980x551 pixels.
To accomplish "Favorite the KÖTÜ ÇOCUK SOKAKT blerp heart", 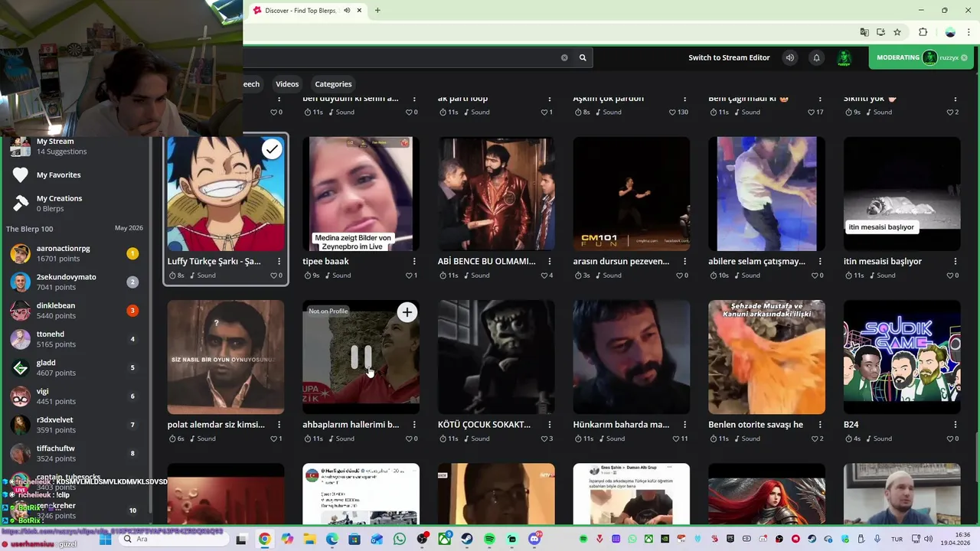I will pyautogui.click(x=544, y=439).
